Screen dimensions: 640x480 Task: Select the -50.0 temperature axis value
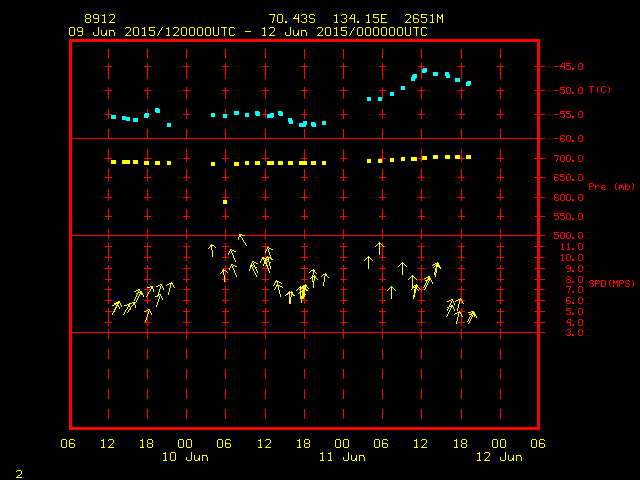tap(569, 91)
